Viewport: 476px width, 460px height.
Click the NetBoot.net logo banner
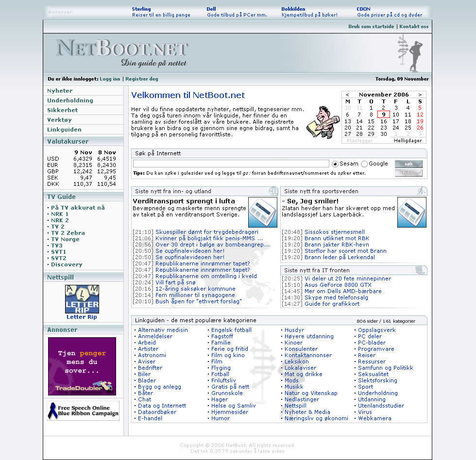(122, 53)
